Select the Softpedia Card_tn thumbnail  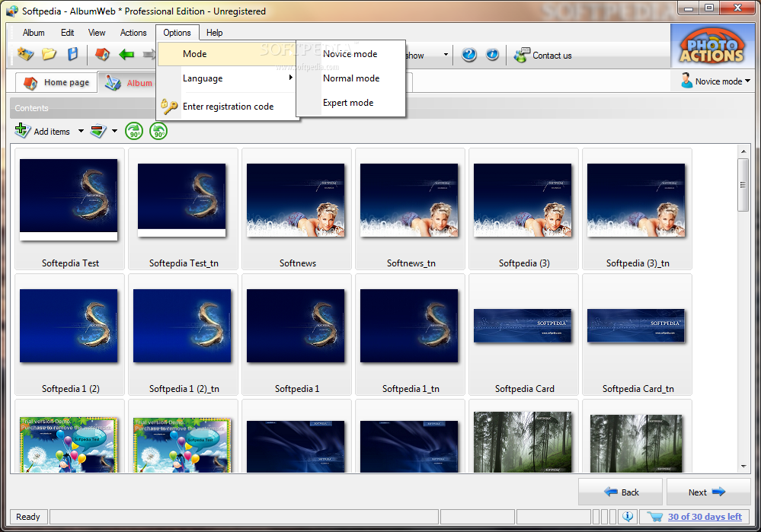[x=638, y=335]
